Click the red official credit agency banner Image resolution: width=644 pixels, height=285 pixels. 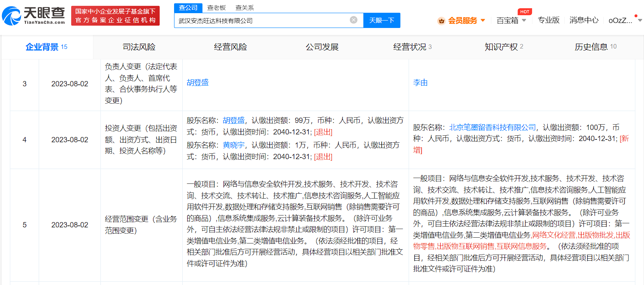(115, 16)
